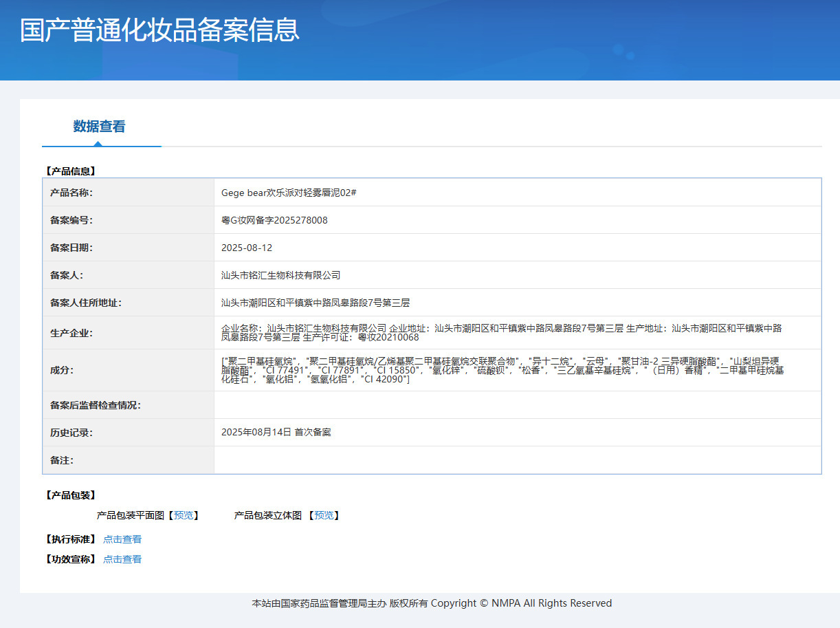The image size is (840, 628).
Task: Click the 备案日期 row label
Action: click(x=71, y=248)
